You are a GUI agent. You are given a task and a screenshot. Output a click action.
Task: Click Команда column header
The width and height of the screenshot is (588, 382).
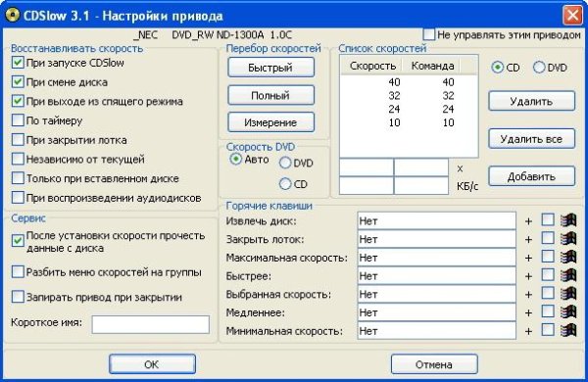point(431,66)
